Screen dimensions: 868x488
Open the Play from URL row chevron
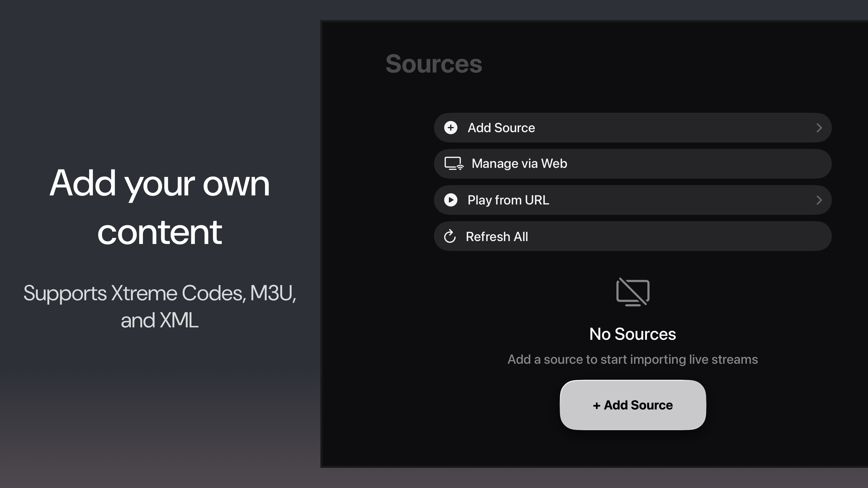(819, 200)
